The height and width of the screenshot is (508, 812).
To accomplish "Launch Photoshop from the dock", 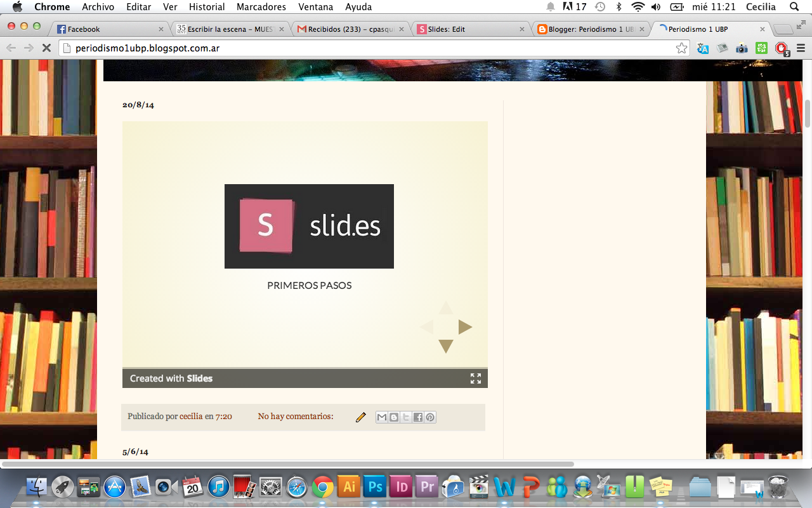I will [375, 487].
